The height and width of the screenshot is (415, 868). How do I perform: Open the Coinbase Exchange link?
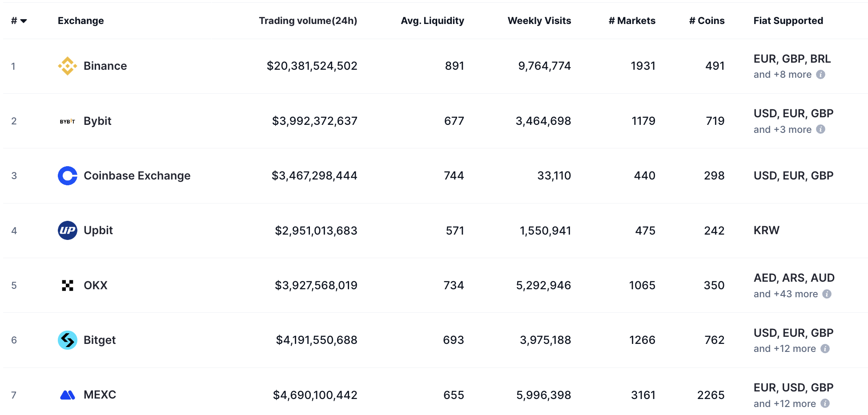point(137,176)
